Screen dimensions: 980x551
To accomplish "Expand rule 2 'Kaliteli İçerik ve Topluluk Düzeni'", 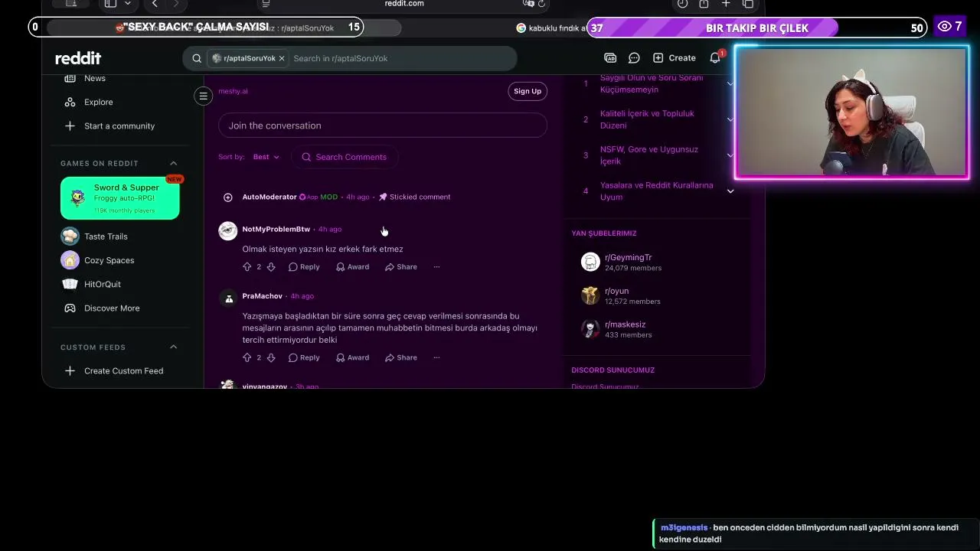I will tap(730, 119).
